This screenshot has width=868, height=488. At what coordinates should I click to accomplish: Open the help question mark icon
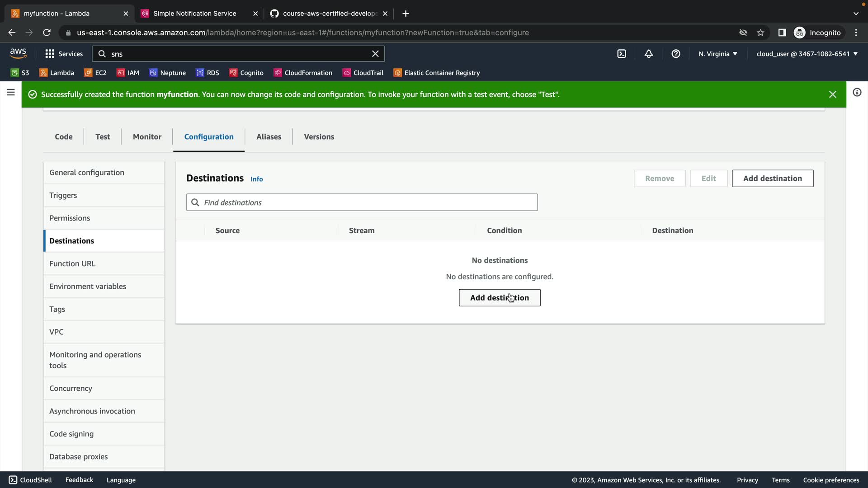click(676, 54)
